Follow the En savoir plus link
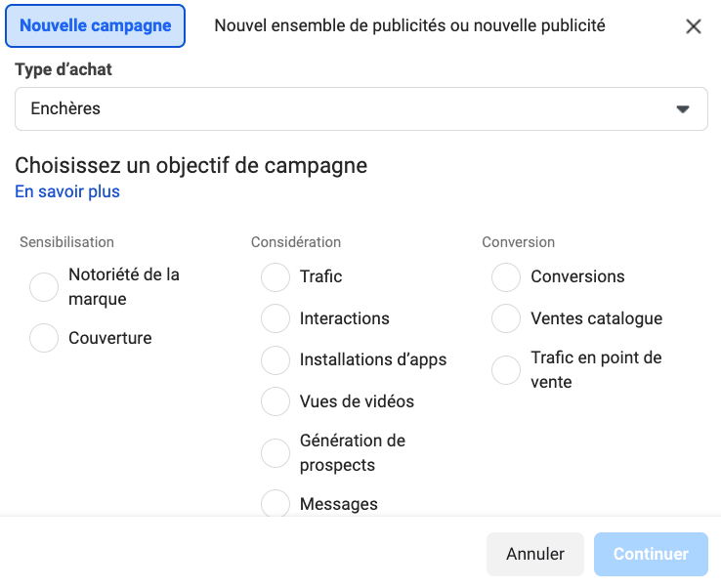Image resolution: width=721 pixels, height=588 pixels. [x=67, y=191]
